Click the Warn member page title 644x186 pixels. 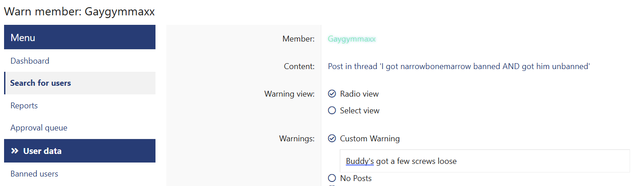(79, 12)
